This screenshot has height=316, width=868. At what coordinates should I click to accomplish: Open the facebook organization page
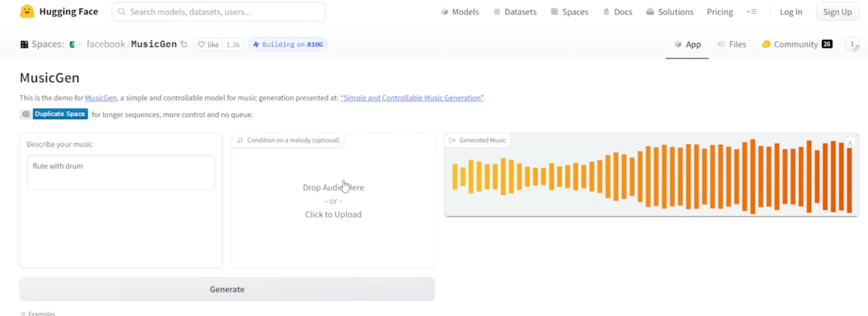pos(106,44)
